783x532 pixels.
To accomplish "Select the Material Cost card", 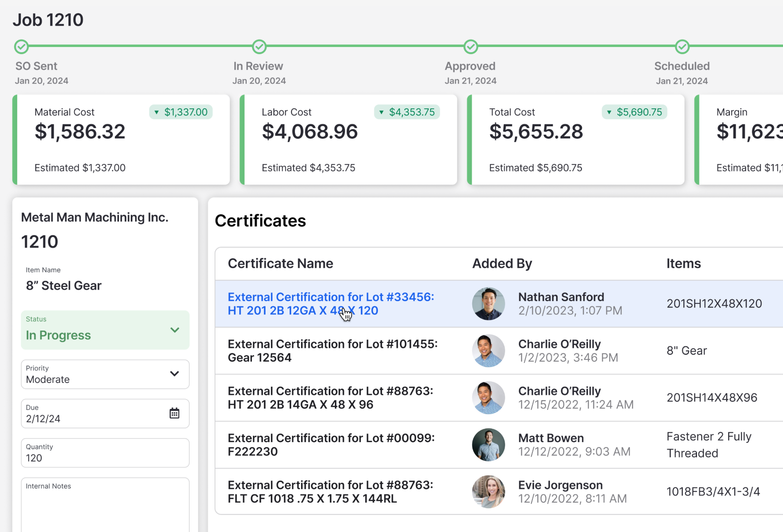I will coord(121,140).
